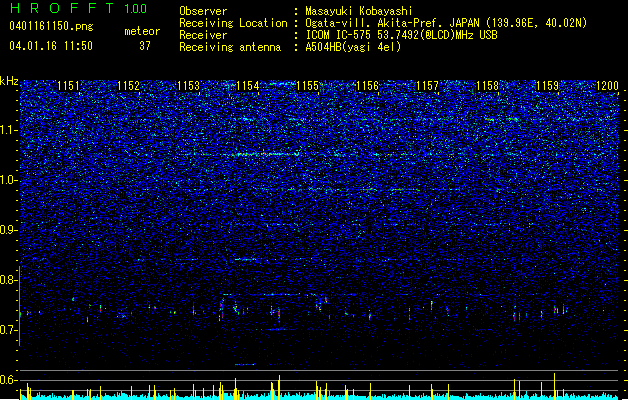This screenshot has height=400, width=629.
Task: Click the 1156 time marker
Action: 367,86
